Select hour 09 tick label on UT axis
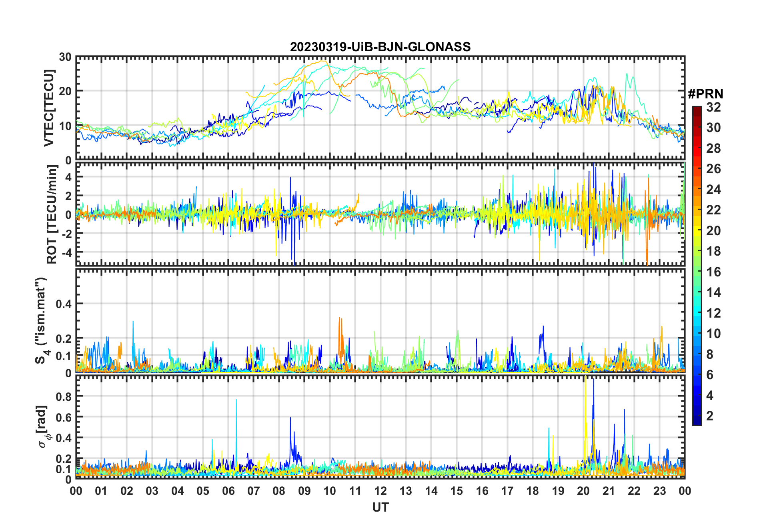The height and width of the screenshot is (532, 761). 304,491
